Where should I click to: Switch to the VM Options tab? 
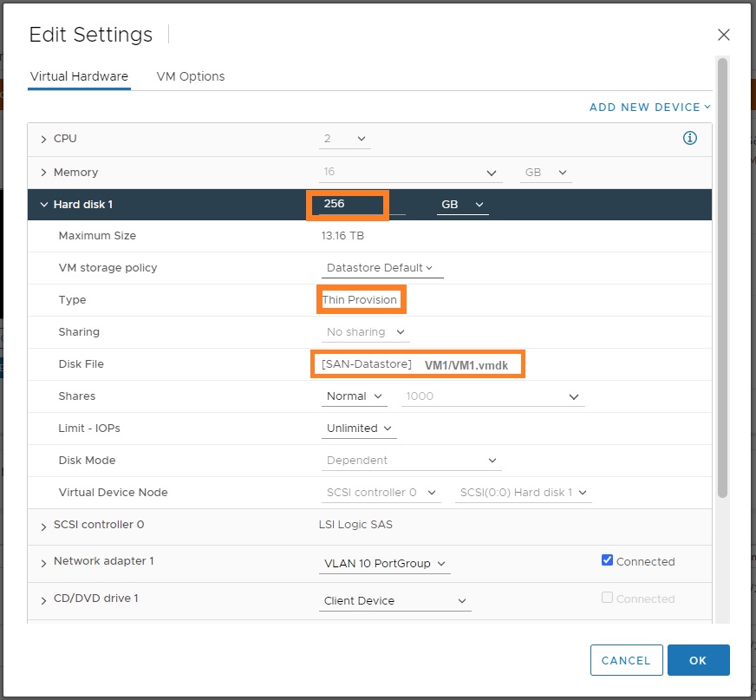tap(191, 76)
